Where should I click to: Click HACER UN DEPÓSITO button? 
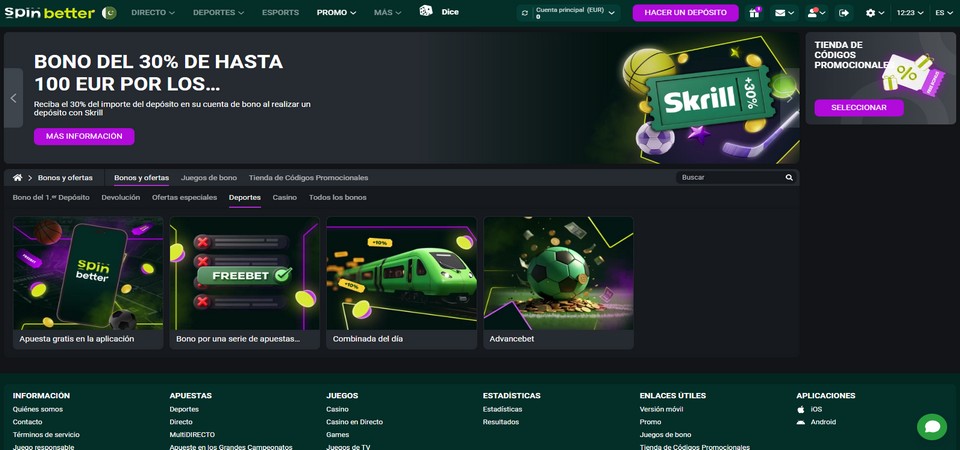(686, 12)
